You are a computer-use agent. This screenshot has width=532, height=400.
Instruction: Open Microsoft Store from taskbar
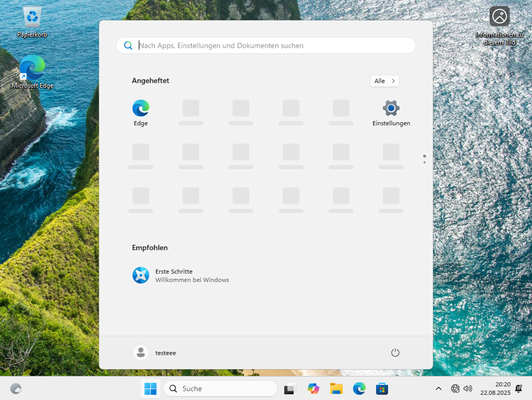point(382,389)
